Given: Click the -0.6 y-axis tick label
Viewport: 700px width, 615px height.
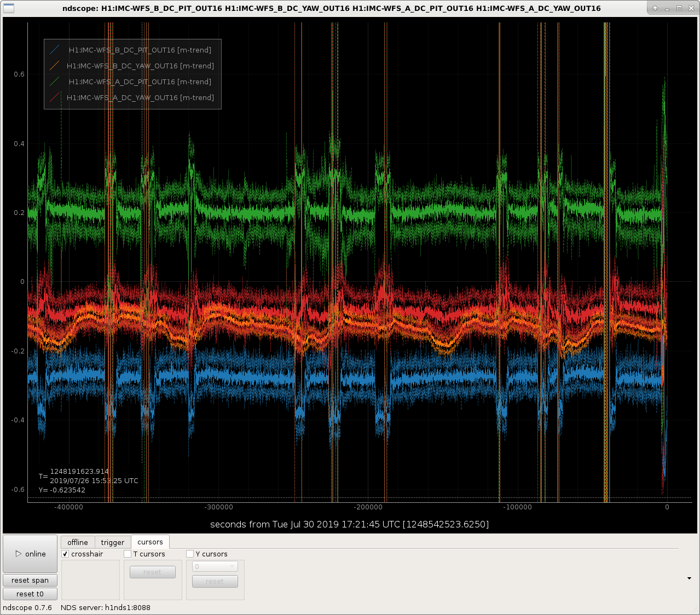Looking at the screenshot, I should point(18,490).
